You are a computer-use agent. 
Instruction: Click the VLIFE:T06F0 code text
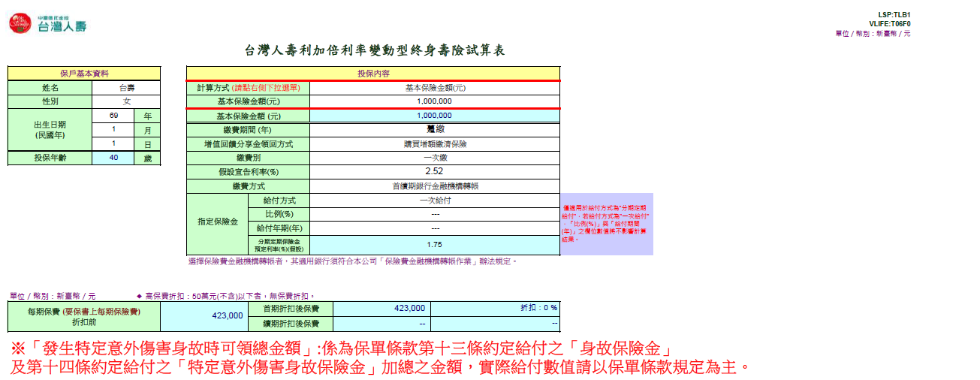tap(890, 24)
